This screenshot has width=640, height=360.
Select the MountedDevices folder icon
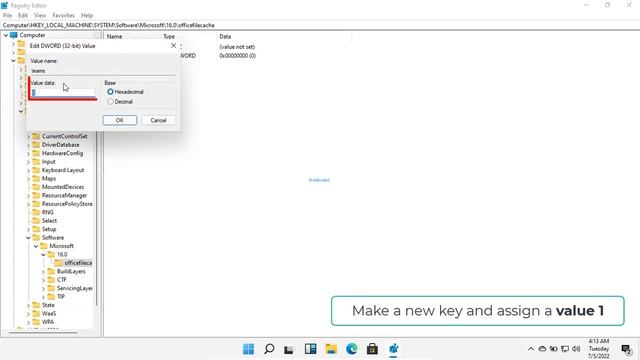click(x=36, y=187)
